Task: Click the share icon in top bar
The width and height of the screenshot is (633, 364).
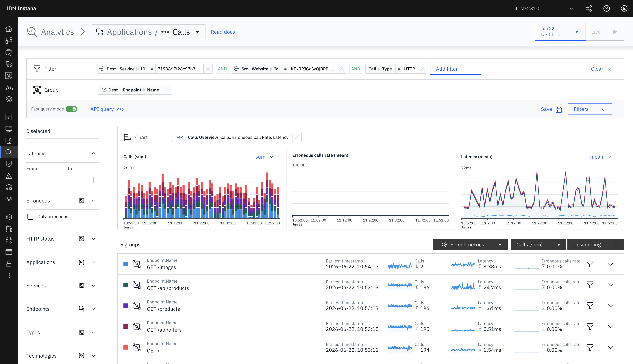Action: point(589,8)
